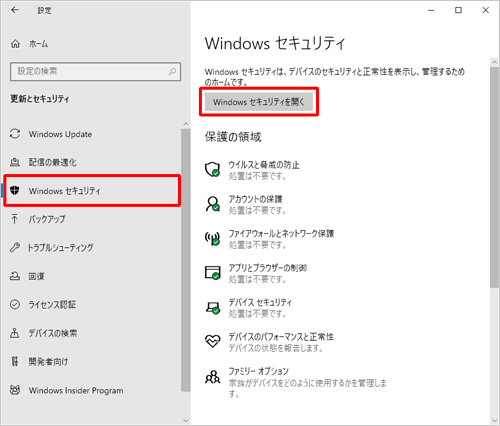The width and height of the screenshot is (500, 426).
Task: Open Windows Update settings page
Action: click(x=92, y=134)
